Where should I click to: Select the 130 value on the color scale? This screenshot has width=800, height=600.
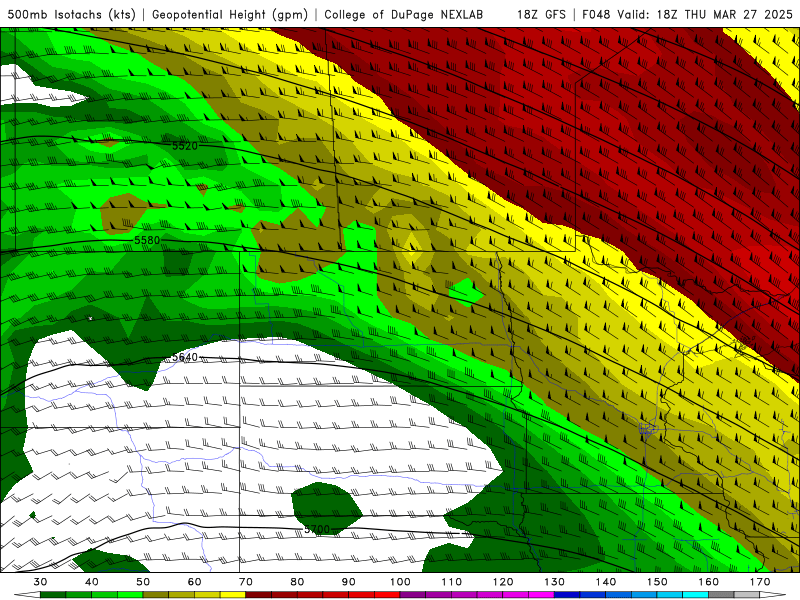click(555, 582)
